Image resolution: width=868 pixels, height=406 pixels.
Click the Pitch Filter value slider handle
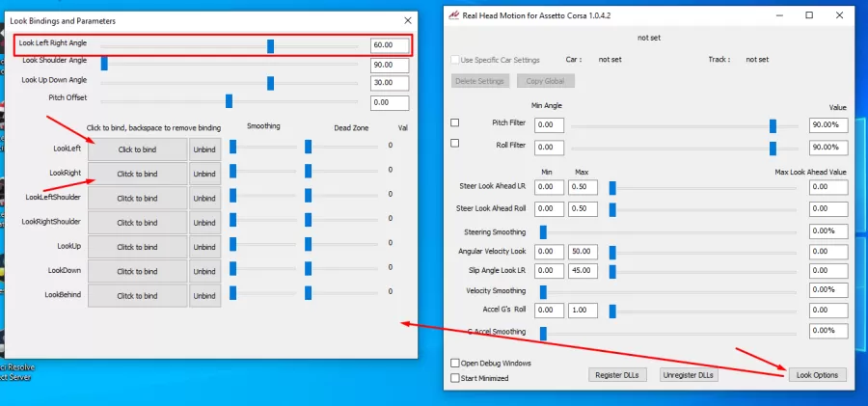pos(773,126)
